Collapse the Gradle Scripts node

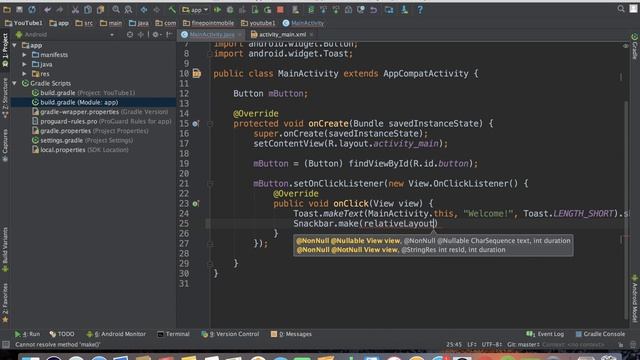[x=15, y=83]
